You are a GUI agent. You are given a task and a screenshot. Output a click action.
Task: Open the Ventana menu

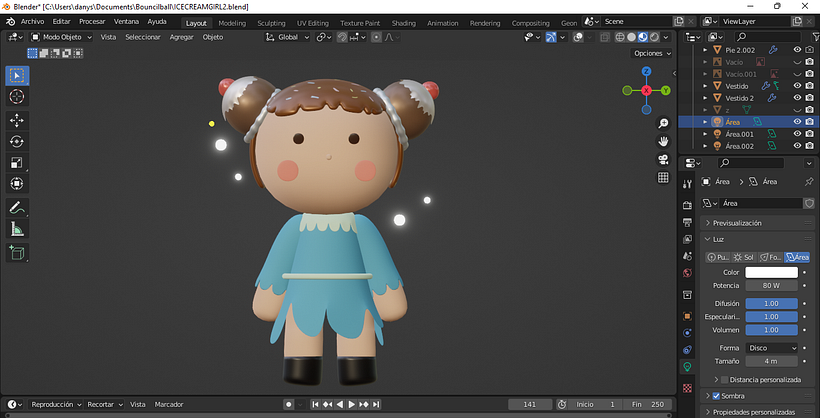point(127,22)
